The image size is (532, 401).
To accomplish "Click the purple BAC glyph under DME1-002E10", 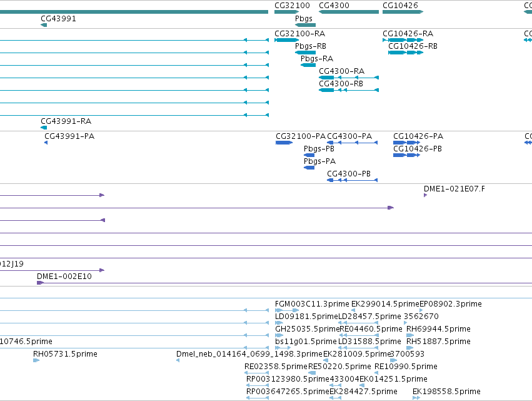I will click(x=41, y=283).
